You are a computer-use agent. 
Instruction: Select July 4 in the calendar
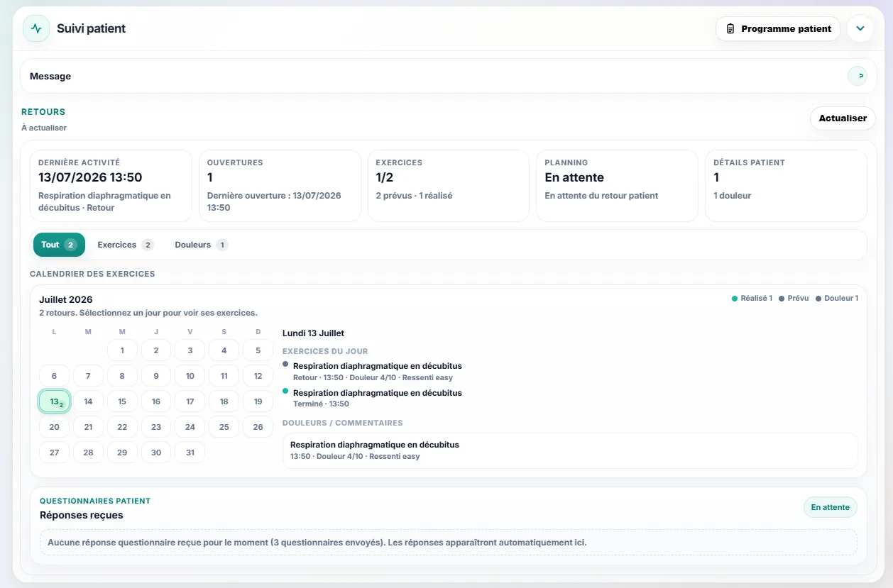point(224,350)
